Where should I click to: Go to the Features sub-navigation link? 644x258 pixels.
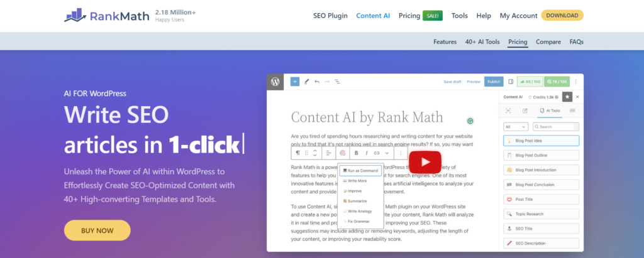(x=445, y=42)
